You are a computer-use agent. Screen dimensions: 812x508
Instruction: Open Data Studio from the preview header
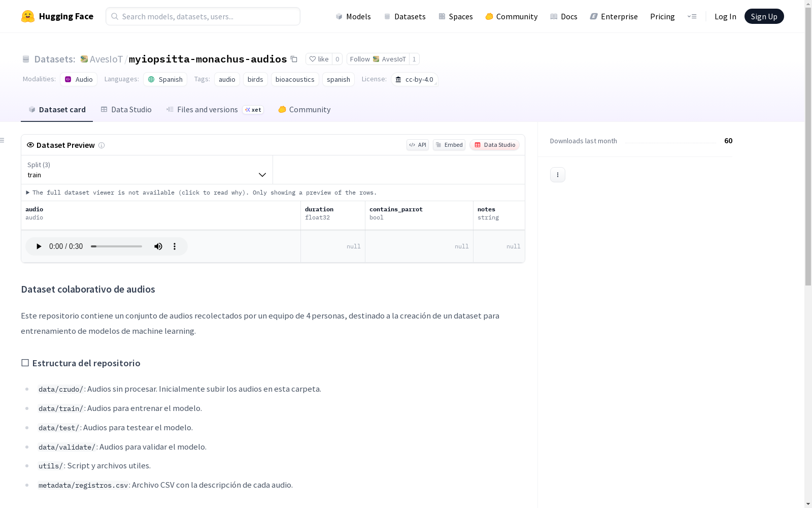coord(495,145)
